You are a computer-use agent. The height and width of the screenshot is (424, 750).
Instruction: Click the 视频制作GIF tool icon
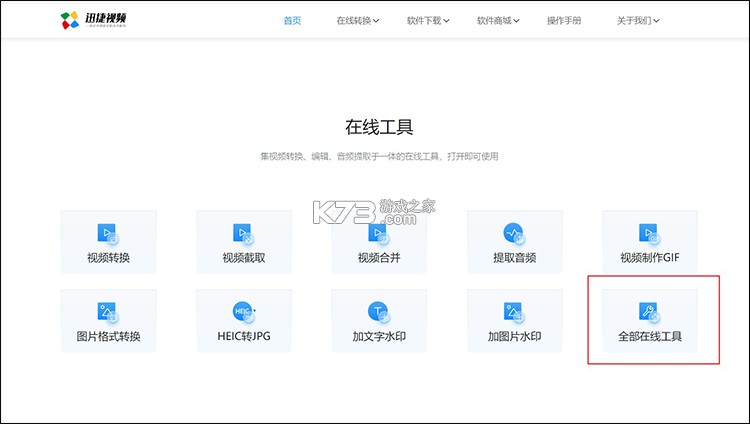point(650,234)
